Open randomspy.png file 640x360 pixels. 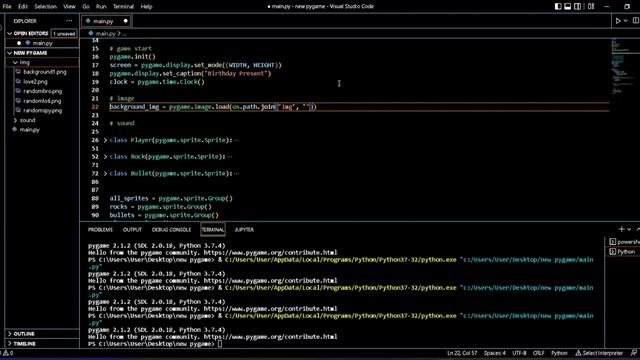[x=42, y=110]
